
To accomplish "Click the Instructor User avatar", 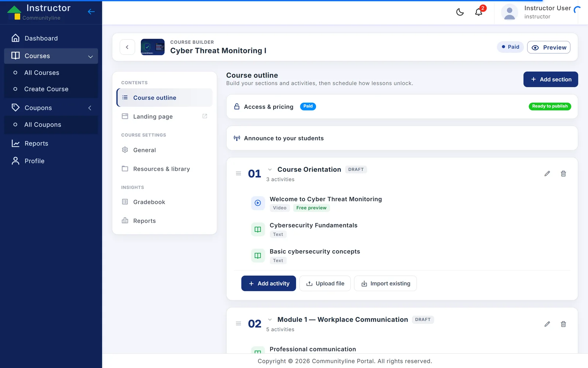I will 509,13.
